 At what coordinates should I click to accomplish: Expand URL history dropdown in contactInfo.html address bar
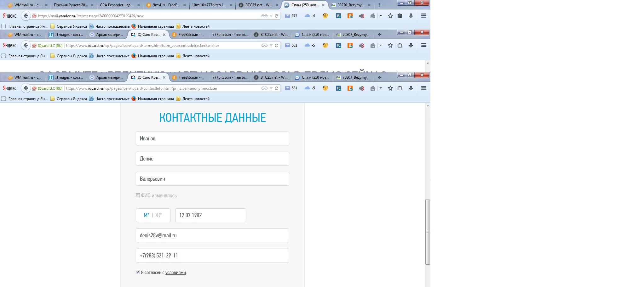(x=271, y=88)
